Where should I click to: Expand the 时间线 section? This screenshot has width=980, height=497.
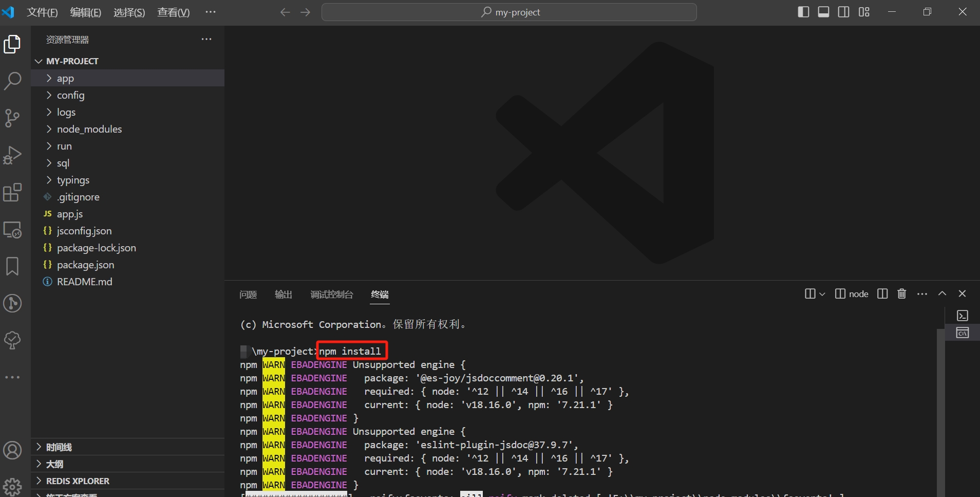(x=59, y=447)
